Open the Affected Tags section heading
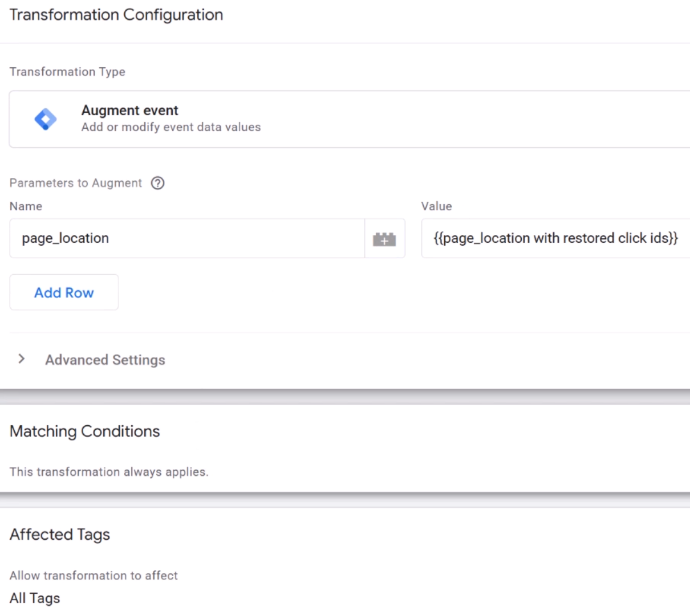The height and width of the screenshot is (611, 690). [x=60, y=534]
